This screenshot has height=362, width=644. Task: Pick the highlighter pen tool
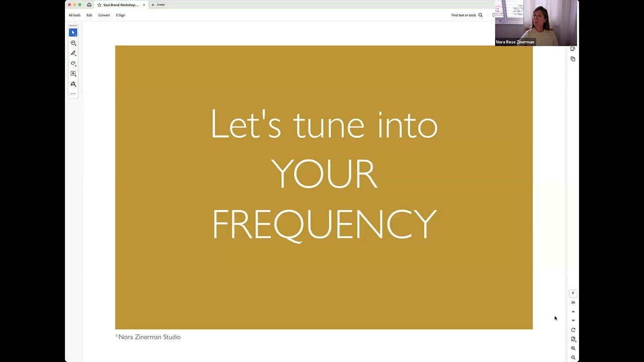click(73, 53)
